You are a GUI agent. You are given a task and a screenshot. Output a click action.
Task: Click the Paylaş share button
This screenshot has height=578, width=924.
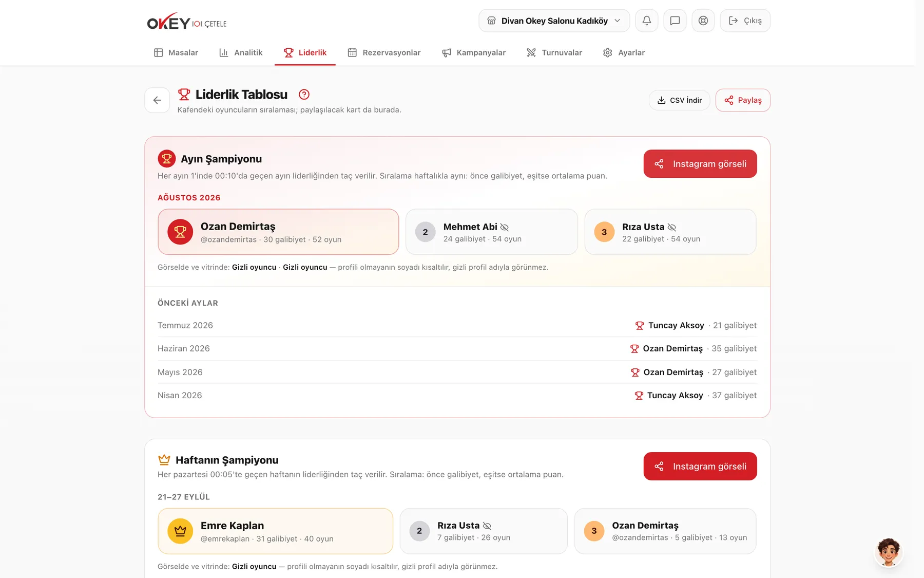click(x=743, y=100)
